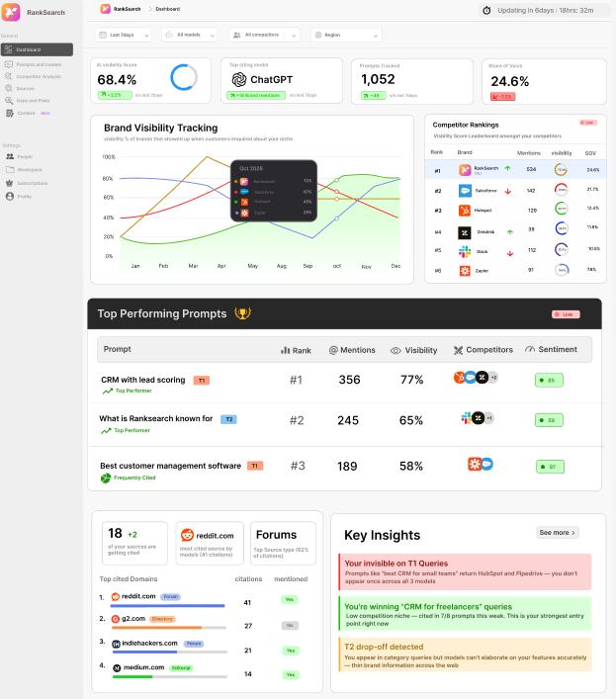Click the Live badge in Top Performing Prompts

[566, 314]
